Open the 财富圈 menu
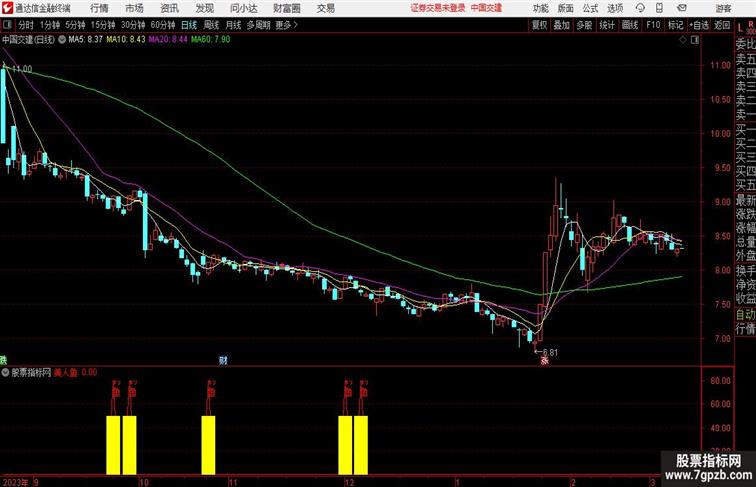Screen dimensions: 756x487 pyautogui.click(x=287, y=8)
